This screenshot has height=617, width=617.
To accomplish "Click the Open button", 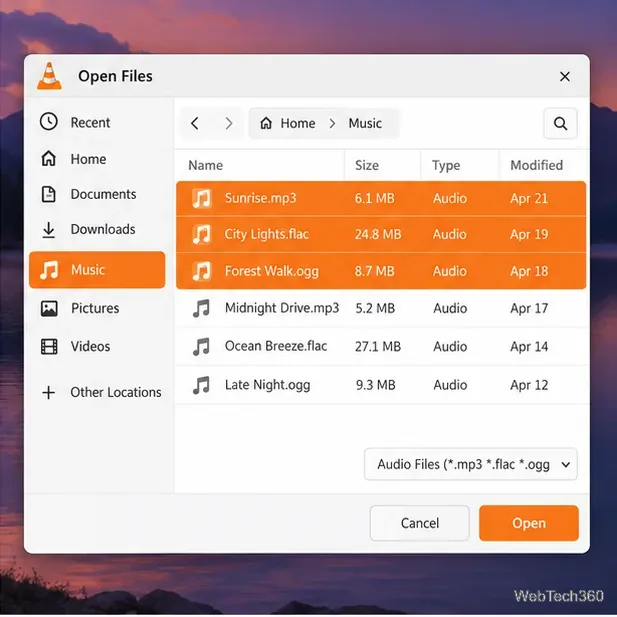I will coord(529,523).
